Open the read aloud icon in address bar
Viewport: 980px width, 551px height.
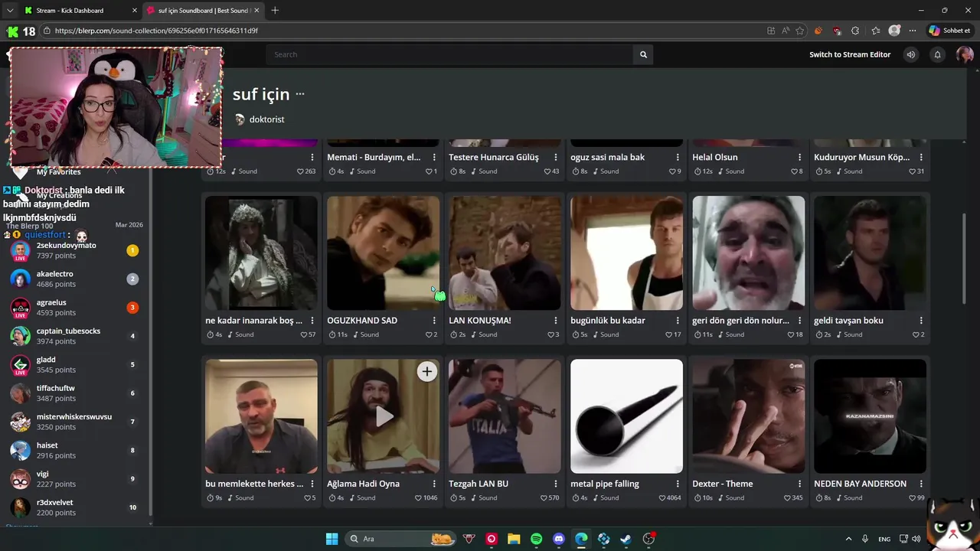point(786,31)
